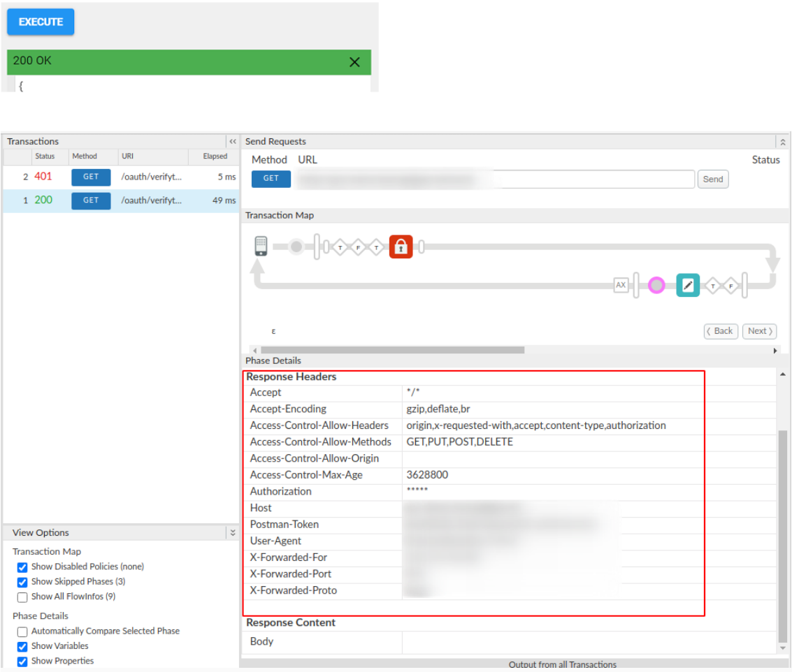Click the gray circle request start marker
This screenshot has width=792, height=672.
296,247
